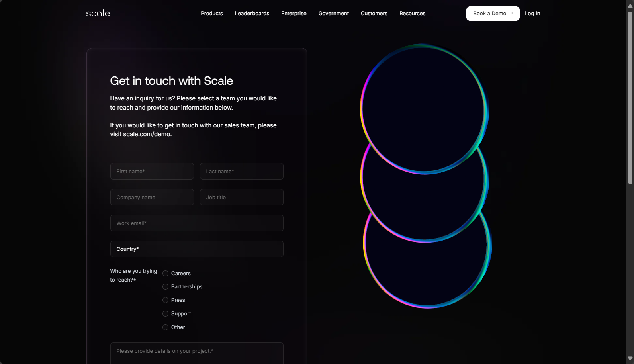Focus the First name field
The image size is (634, 364).
pyautogui.click(x=152, y=171)
